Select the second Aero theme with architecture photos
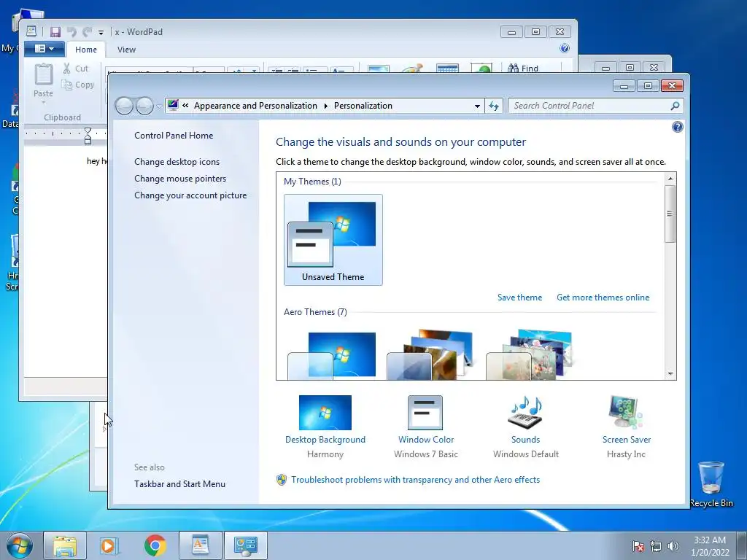747x560 pixels. pyautogui.click(x=431, y=355)
